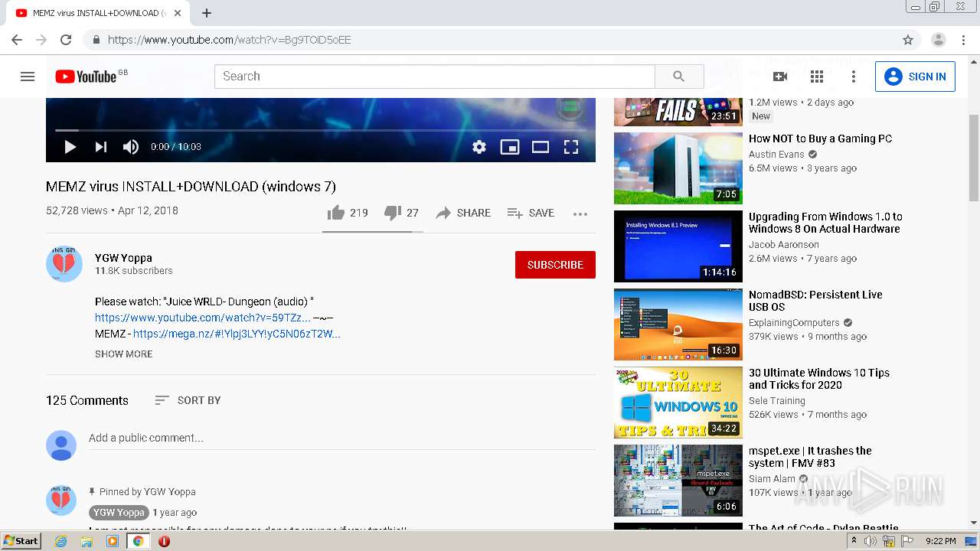Open '1 year ago' comment timestamp

175,513
